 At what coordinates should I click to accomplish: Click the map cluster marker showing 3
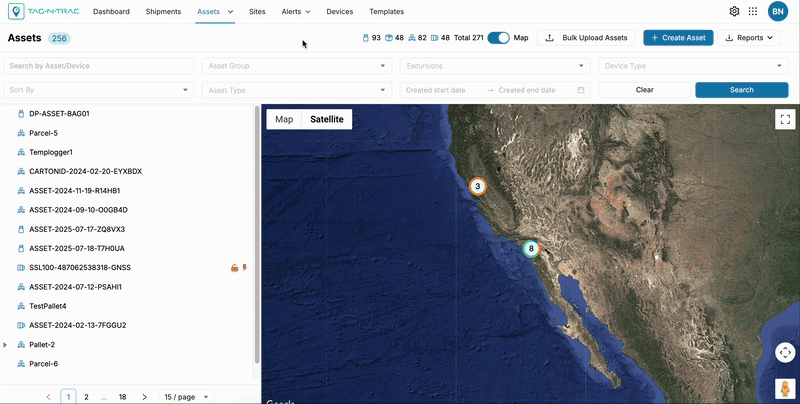(x=478, y=186)
